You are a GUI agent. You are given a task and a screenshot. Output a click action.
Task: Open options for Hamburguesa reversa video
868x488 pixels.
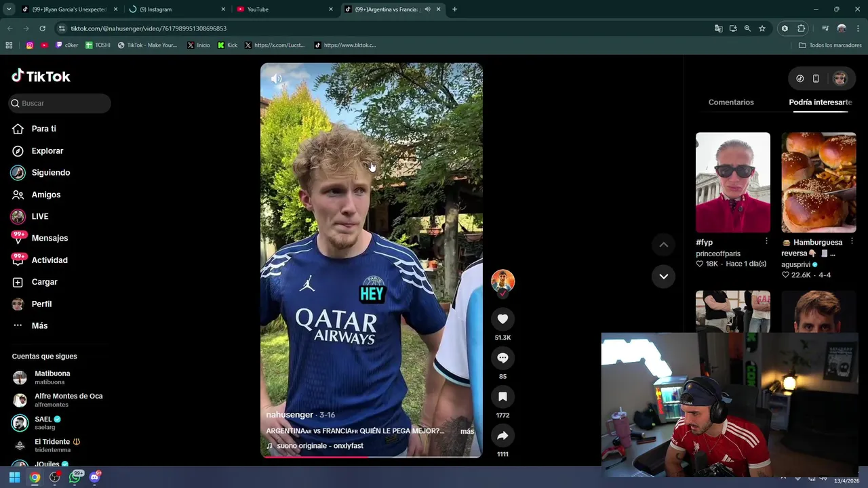click(x=852, y=241)
